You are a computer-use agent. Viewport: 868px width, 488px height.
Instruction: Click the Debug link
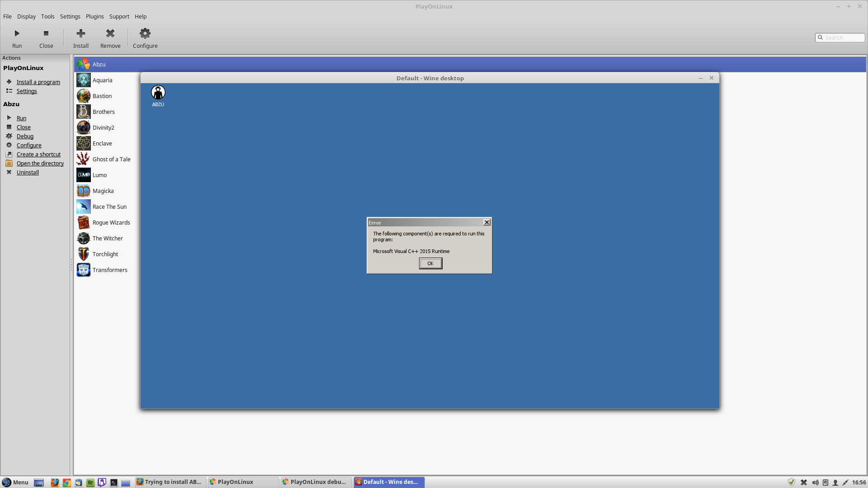pos(25,136)
